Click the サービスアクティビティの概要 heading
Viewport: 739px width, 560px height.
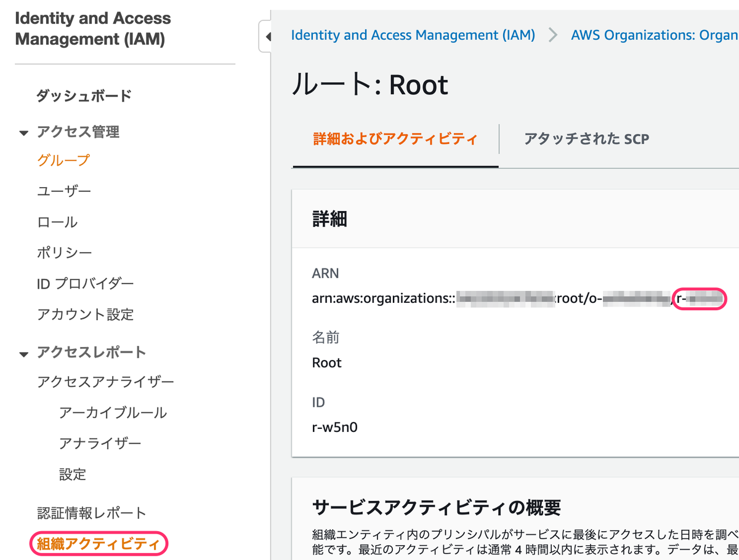(437, 508)
